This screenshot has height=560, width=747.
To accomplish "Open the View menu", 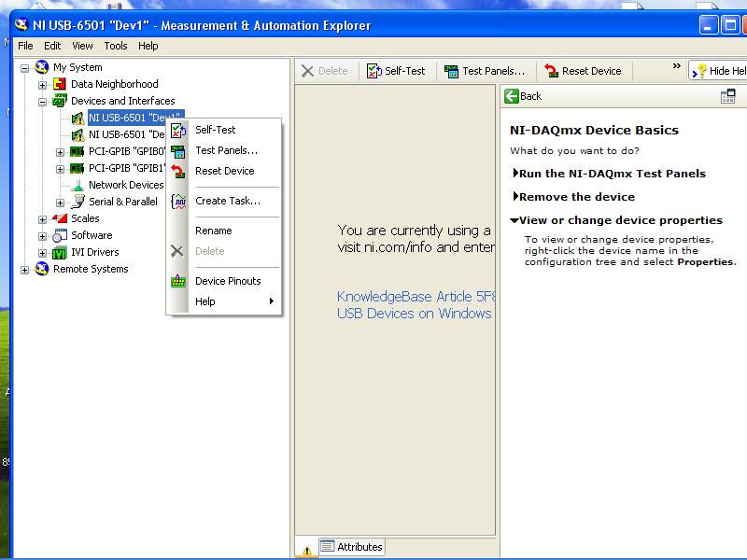I will 82,46.
